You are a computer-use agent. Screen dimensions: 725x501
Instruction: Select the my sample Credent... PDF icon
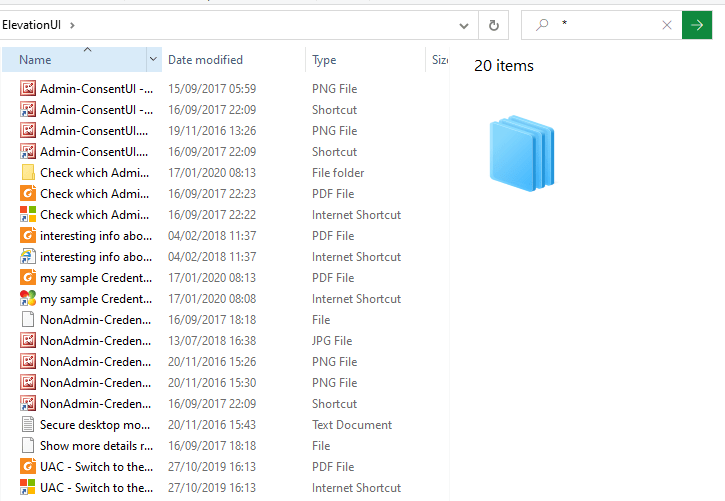pos(28,278)
